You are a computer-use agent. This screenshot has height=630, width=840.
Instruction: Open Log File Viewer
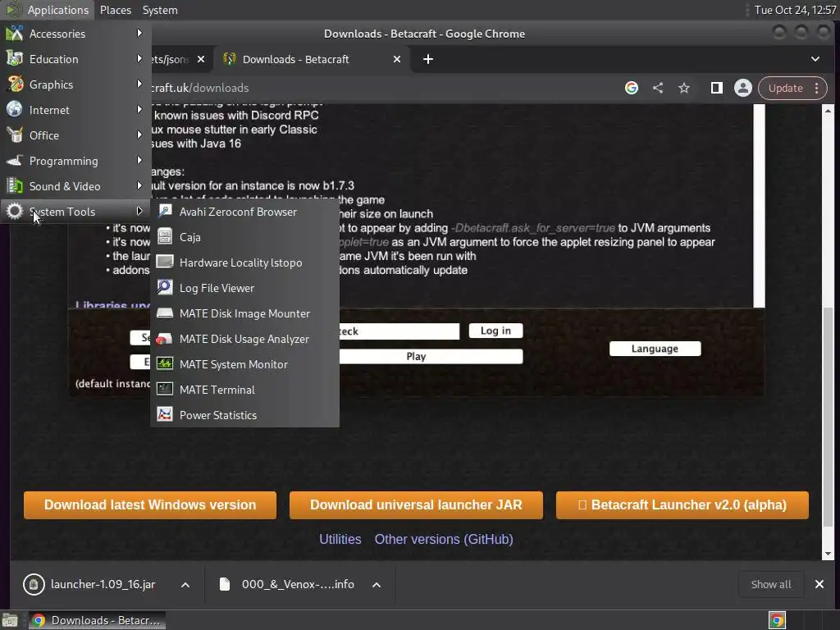coord(244,288)
